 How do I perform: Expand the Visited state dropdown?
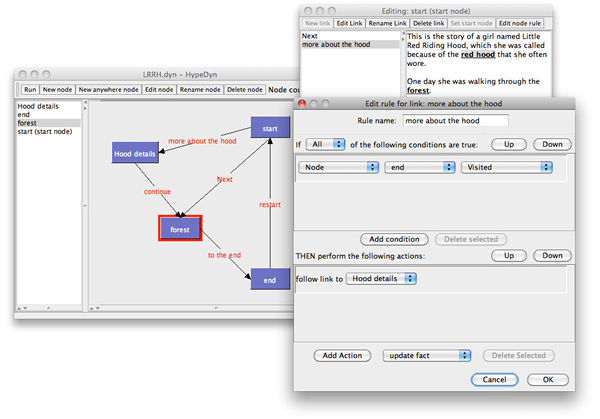pos(506,167)
